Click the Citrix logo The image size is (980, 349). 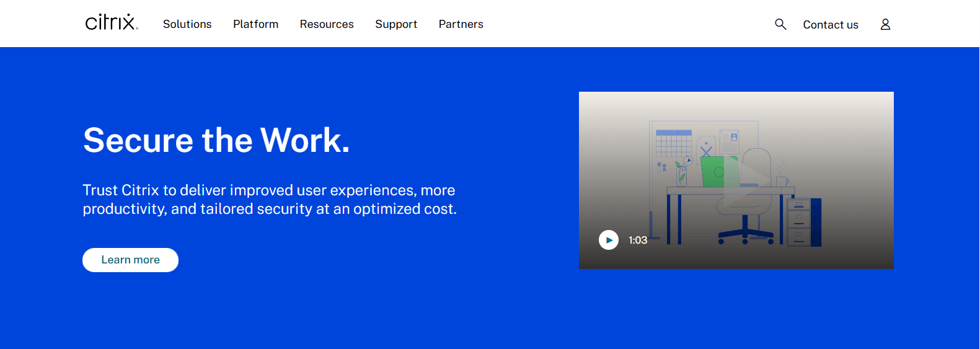[x=112, y=22]
